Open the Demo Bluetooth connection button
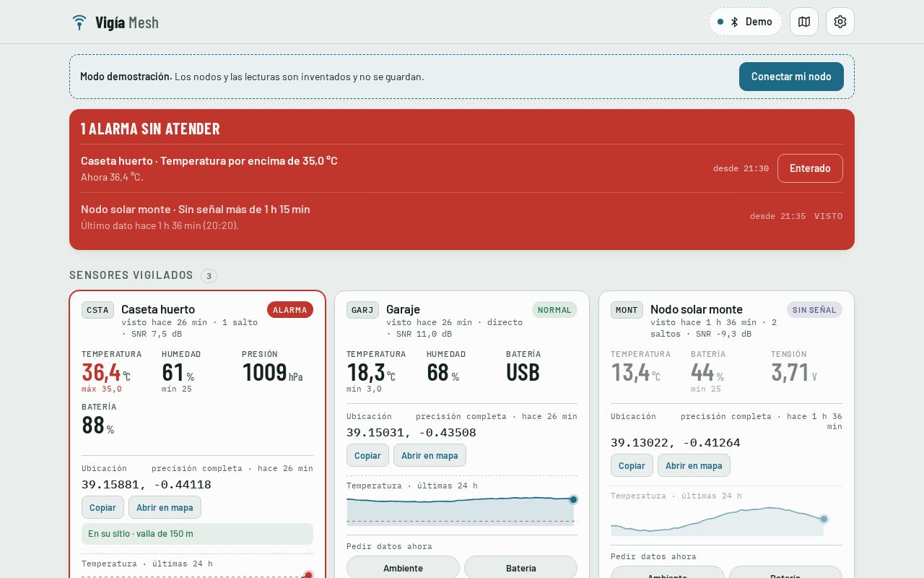 [x=746, y=22]
